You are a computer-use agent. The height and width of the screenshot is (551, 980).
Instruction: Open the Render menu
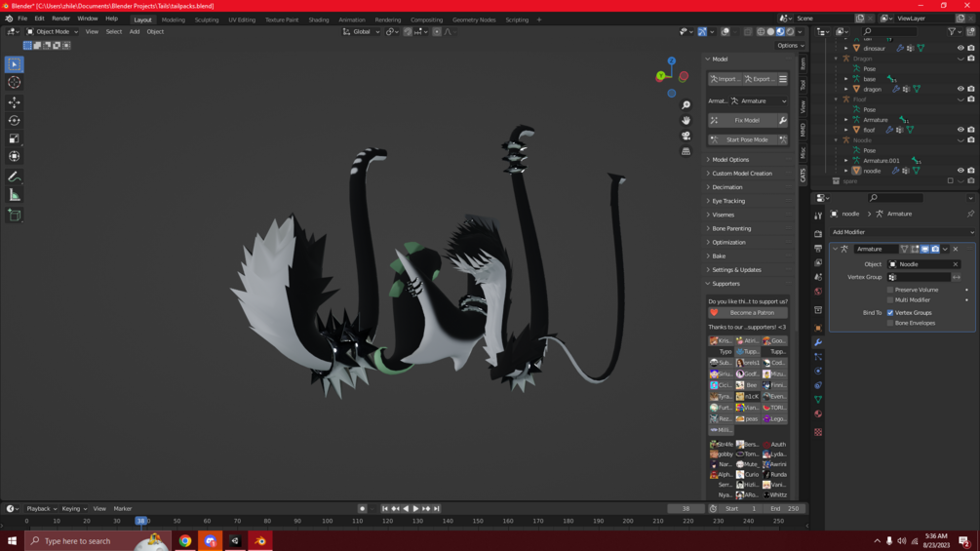tap(60, 19)
